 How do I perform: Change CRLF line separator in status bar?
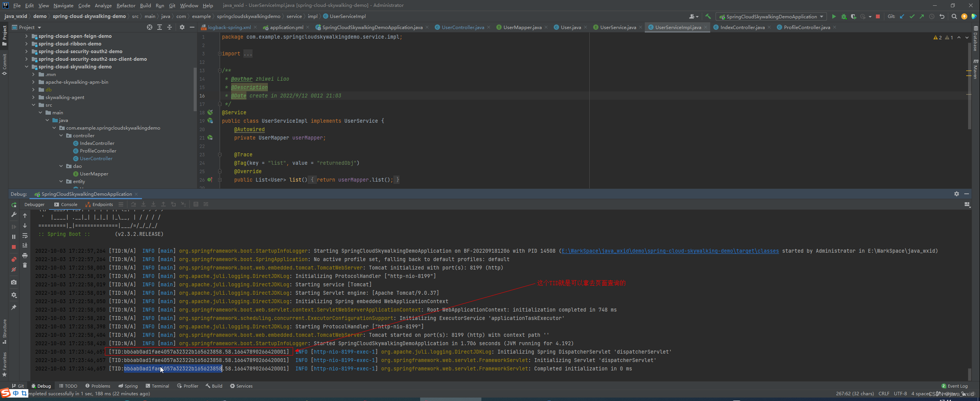(884, 393)
